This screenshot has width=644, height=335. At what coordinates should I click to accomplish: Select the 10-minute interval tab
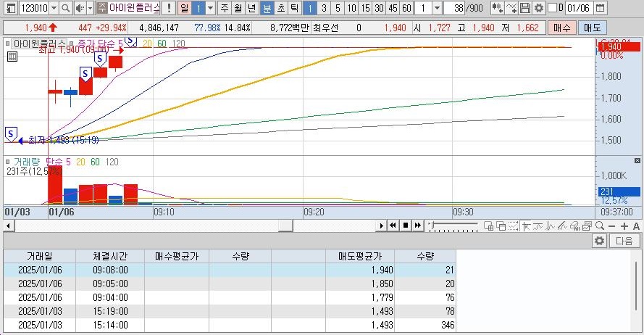coord(351,8)
